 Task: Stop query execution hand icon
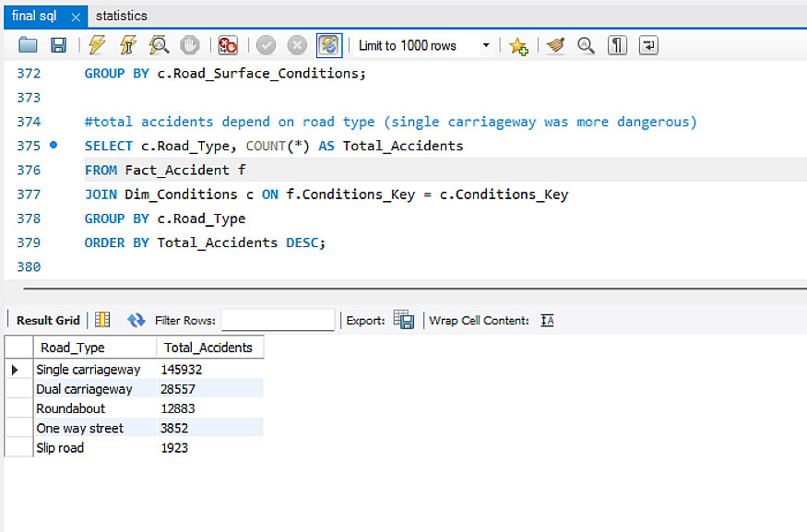coord(189,45)
